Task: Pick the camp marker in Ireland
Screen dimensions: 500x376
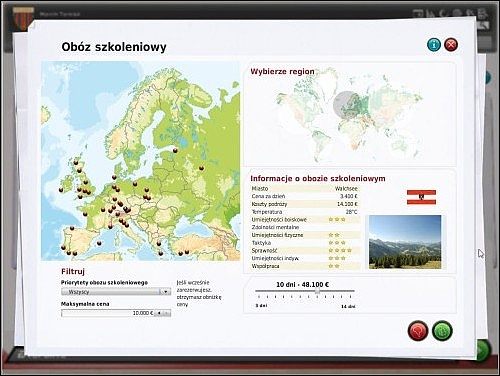Action: pyautogui.click(x=61, y=190)
